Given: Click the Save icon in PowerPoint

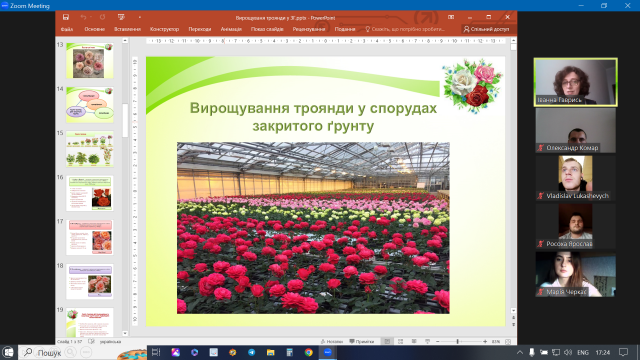Looking at the screenshot, I should tap(66, 17).
